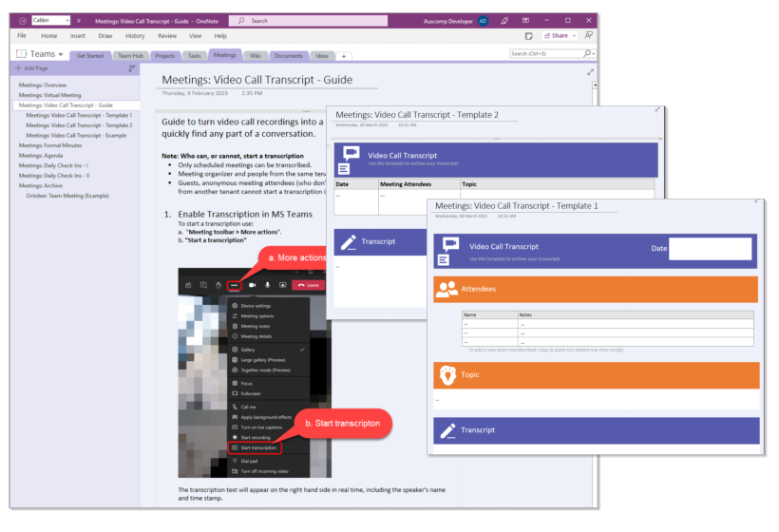Viewport: 779px width, 532px height.
Task: Open the Meetings: Virtual Meeting page
Action: (49, 95)
